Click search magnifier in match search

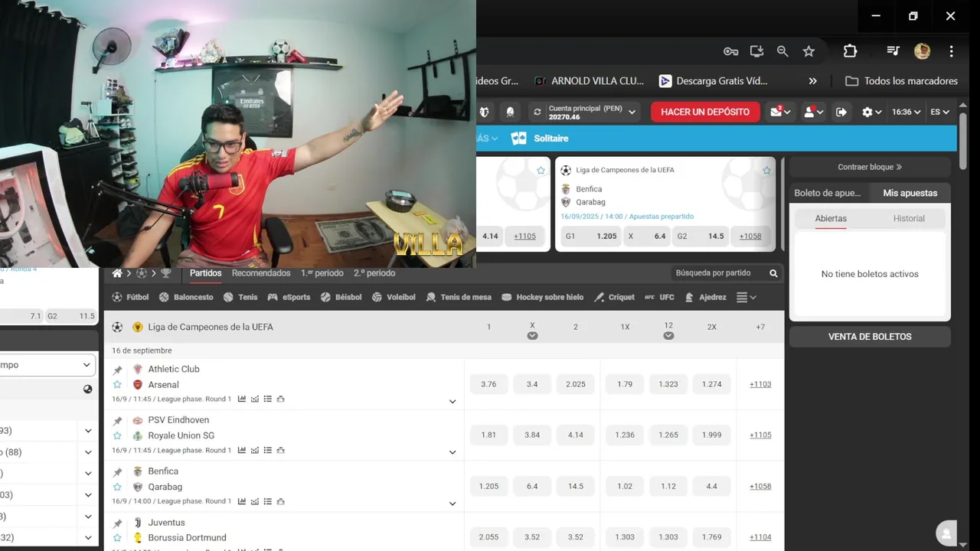tap(773, 273)
